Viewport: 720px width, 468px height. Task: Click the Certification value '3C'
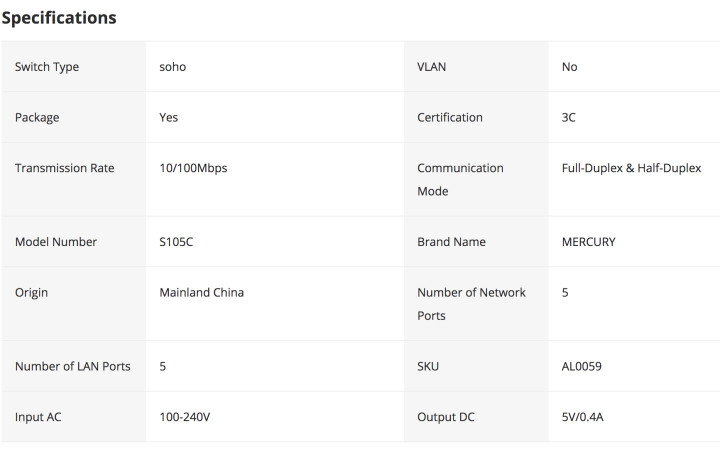pyautogui.click(x=569, y=117)
